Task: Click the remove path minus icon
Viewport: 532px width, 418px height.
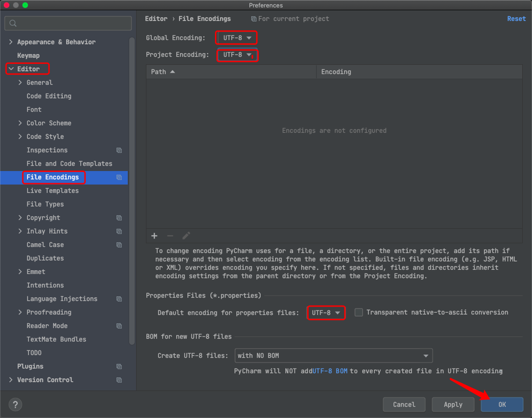Action: pos(170,236)
